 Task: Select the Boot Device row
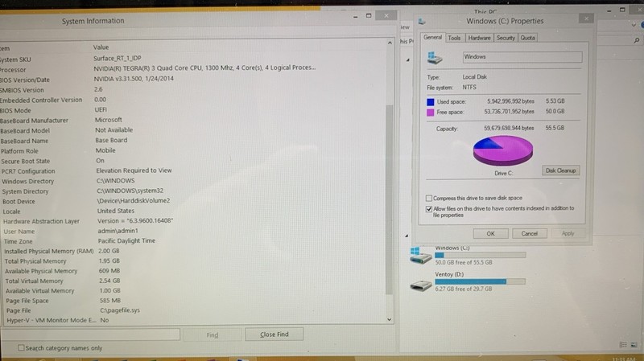click(x=193, y=201)
